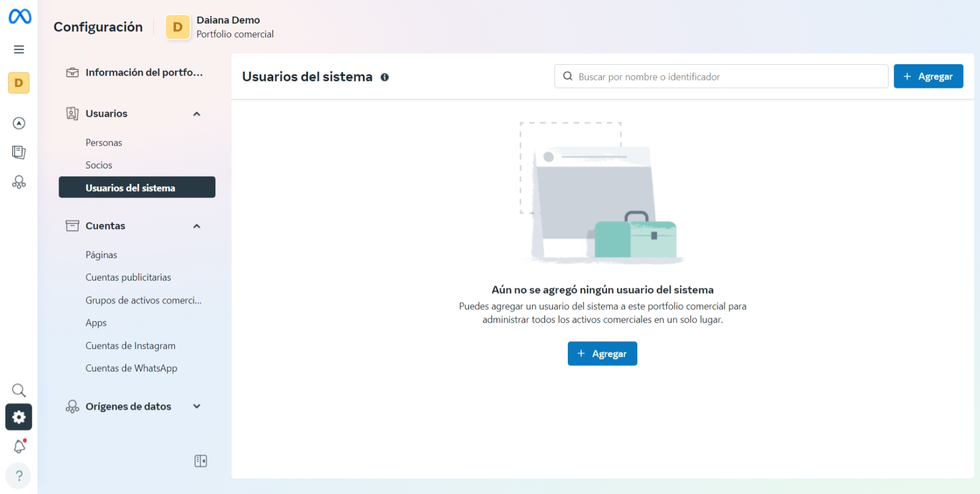
Task: Click the top-right Agregar button
Action: [x=928, y=76]
